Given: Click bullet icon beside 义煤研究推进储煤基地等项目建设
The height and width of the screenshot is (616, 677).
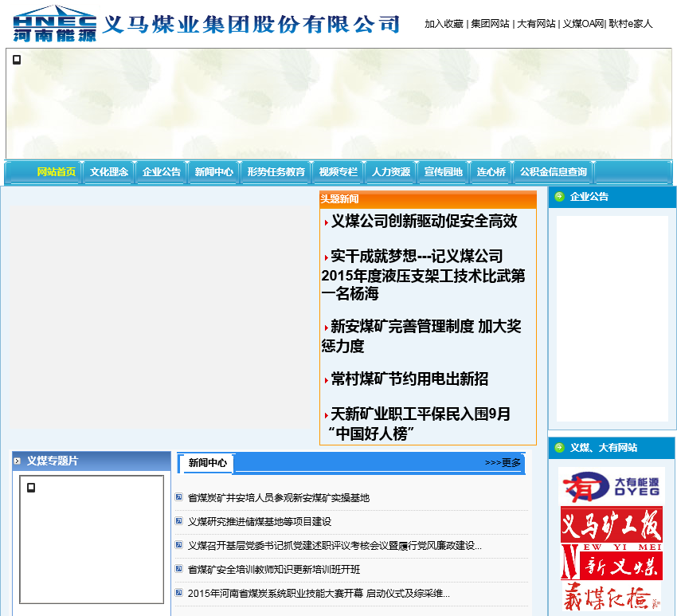Looking at the screenshot, I should click(x=178, y=521).
